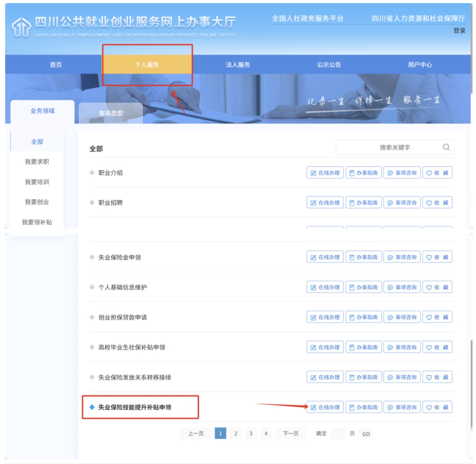Open 全国人社政务服务平台 link

[x=308, y=19]
